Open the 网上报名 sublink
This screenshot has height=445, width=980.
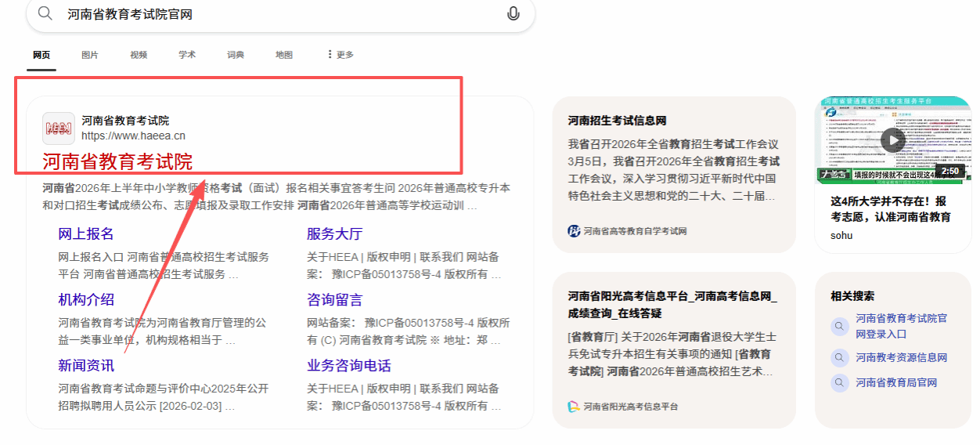pyautogui.click(x=86, y=234)
